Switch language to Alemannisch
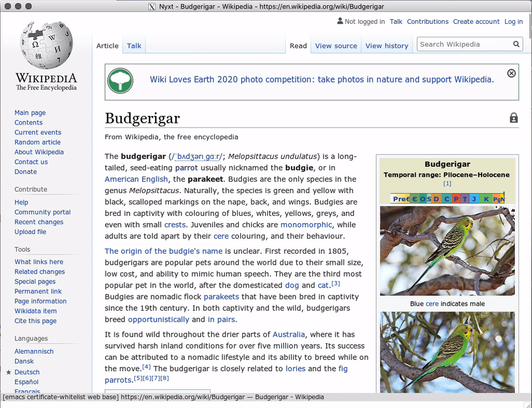This screenshot has height=408, width=532. click(34, 351)
